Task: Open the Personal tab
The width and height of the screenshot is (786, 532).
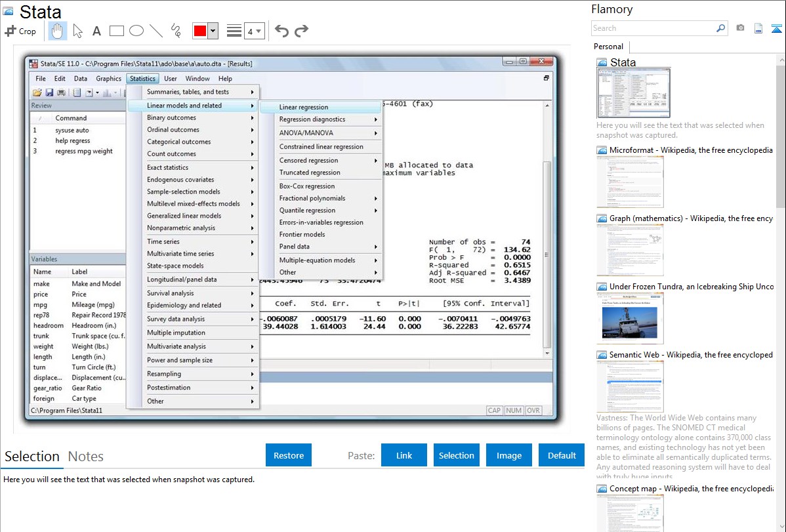Action: coord(608,47)
